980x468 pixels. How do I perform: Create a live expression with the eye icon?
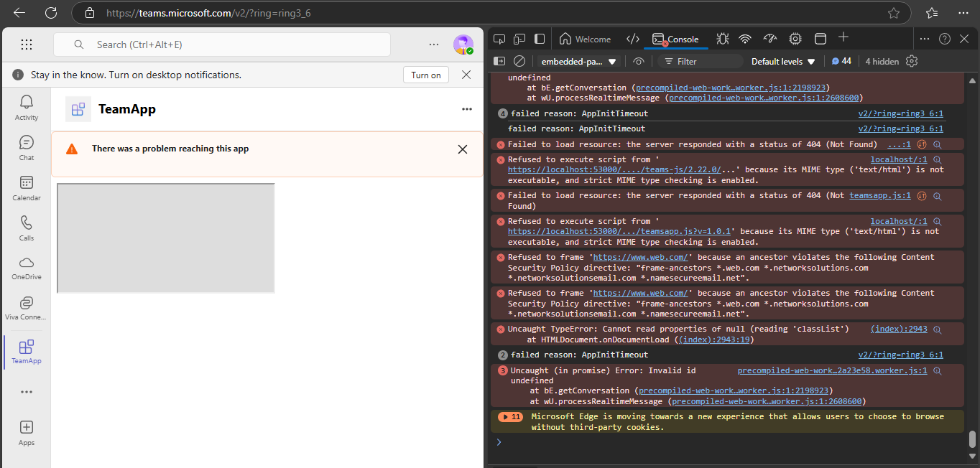(639, 61)
